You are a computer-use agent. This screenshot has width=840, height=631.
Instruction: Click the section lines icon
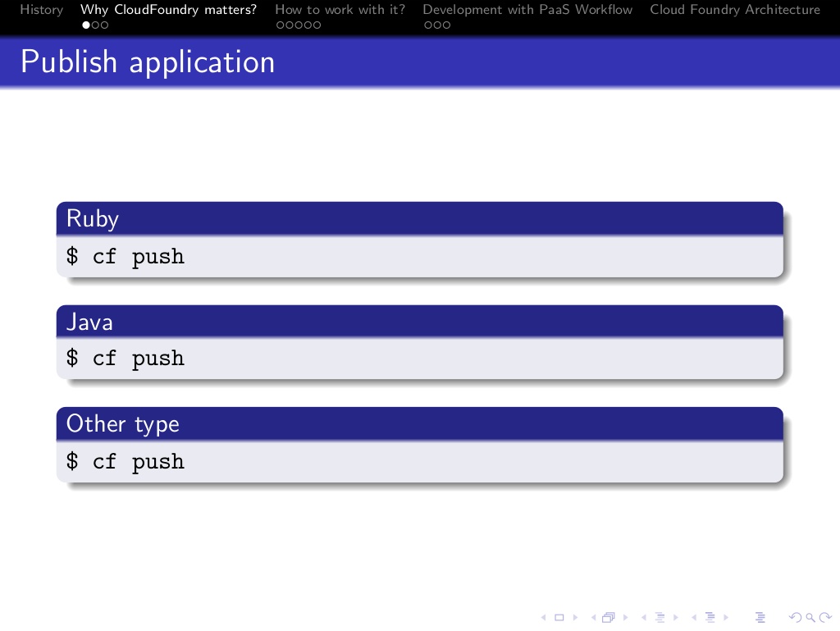point(710,618)
